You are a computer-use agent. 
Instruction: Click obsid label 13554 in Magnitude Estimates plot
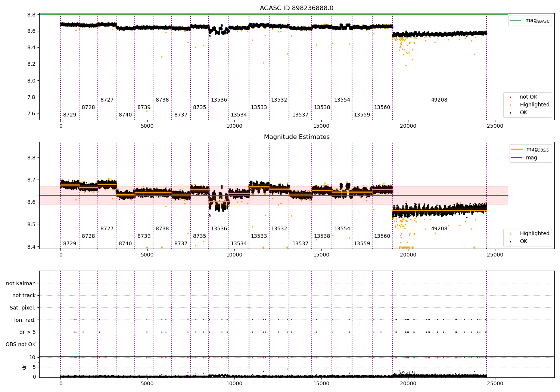(342, 229)
